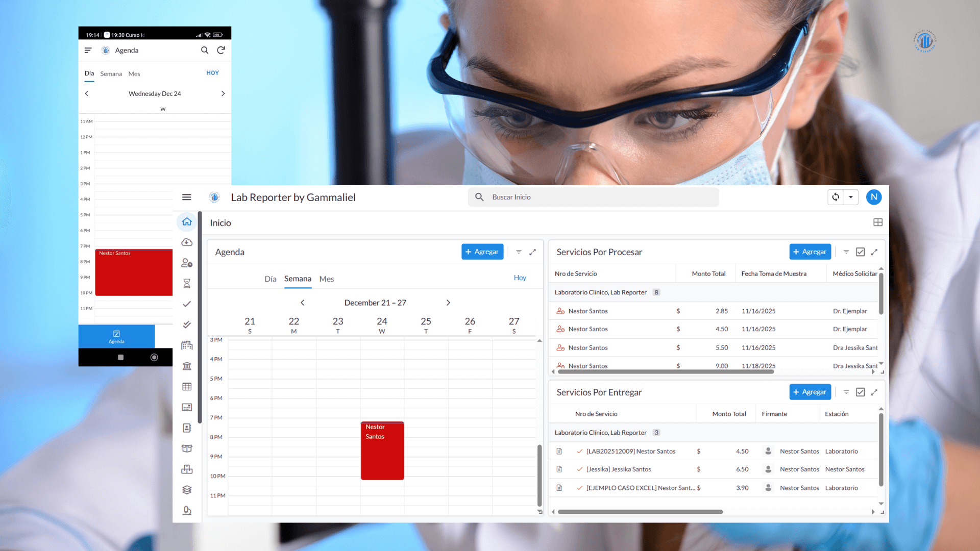Screen dimensions: 980x551
Task: Open the filter icon in Servicios Por Procesar
Action: [x=846, y=252]
